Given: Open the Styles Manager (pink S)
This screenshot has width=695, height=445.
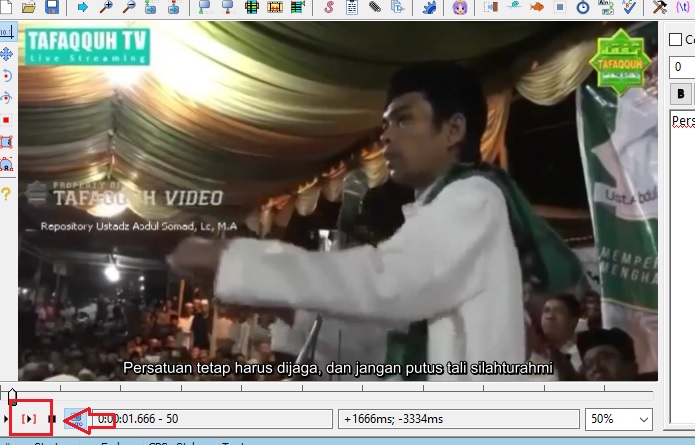Looking at the screenshot, I should (328, 7).
